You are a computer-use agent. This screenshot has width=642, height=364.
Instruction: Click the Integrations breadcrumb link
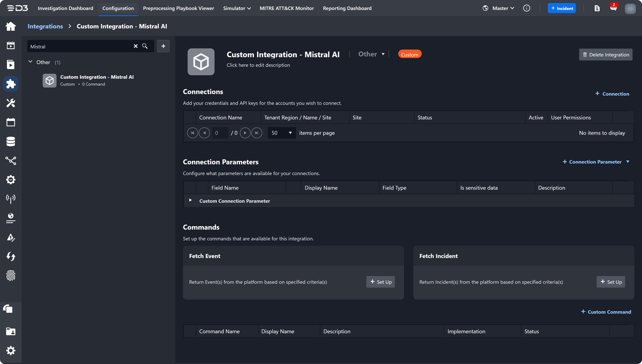(x=45, y=26)
